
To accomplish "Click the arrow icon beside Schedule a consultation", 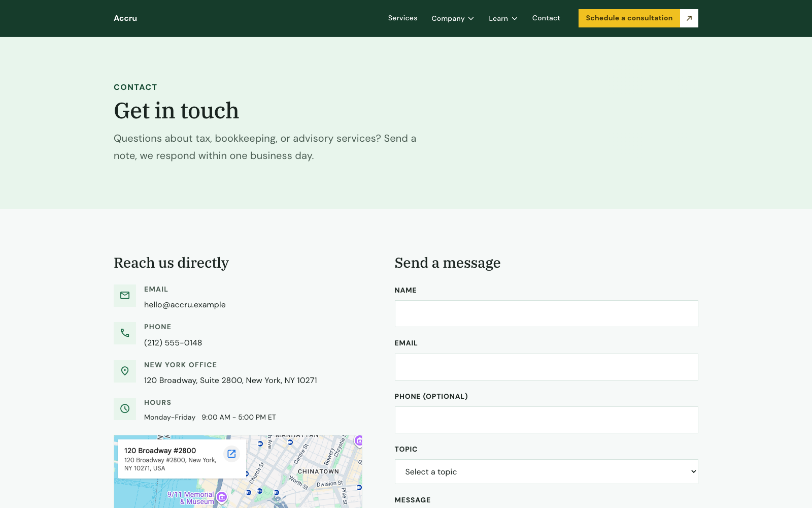I will coord(689,18).
